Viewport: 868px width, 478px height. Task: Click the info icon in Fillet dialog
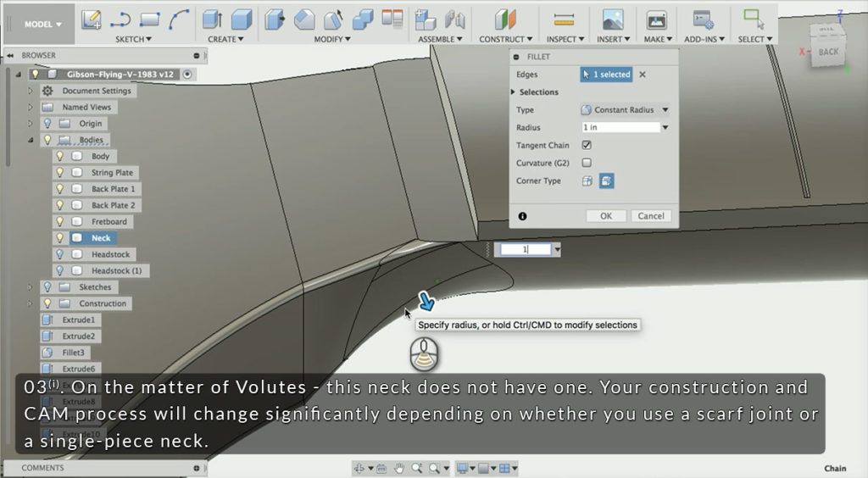pos(522,216)
